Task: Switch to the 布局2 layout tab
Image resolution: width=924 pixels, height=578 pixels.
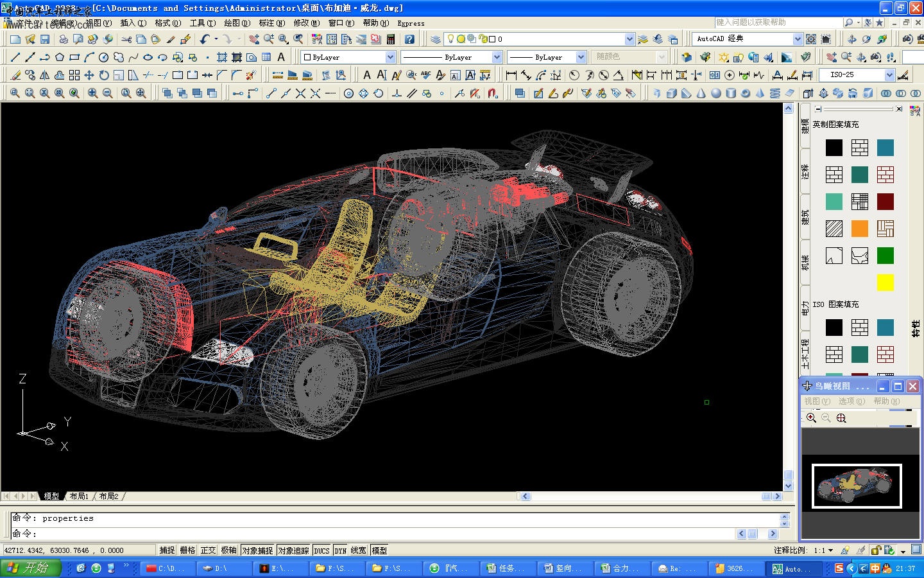Action: (108, 496)
